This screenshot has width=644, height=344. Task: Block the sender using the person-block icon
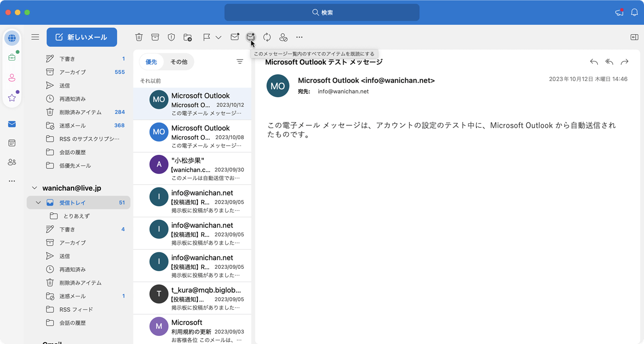pos(283,37)
